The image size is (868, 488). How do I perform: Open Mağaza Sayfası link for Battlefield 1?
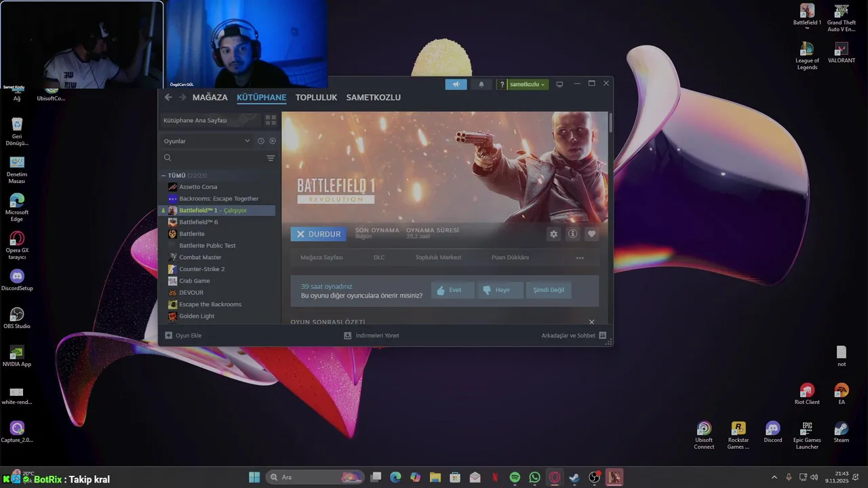[321, 258]
